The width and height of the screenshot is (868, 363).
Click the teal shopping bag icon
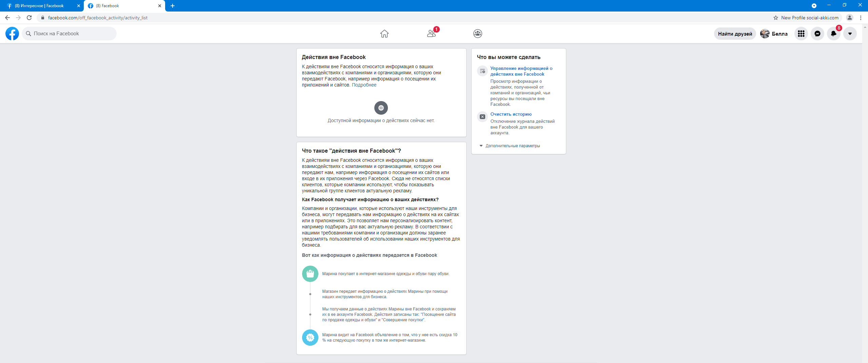[x=310, y=274]
